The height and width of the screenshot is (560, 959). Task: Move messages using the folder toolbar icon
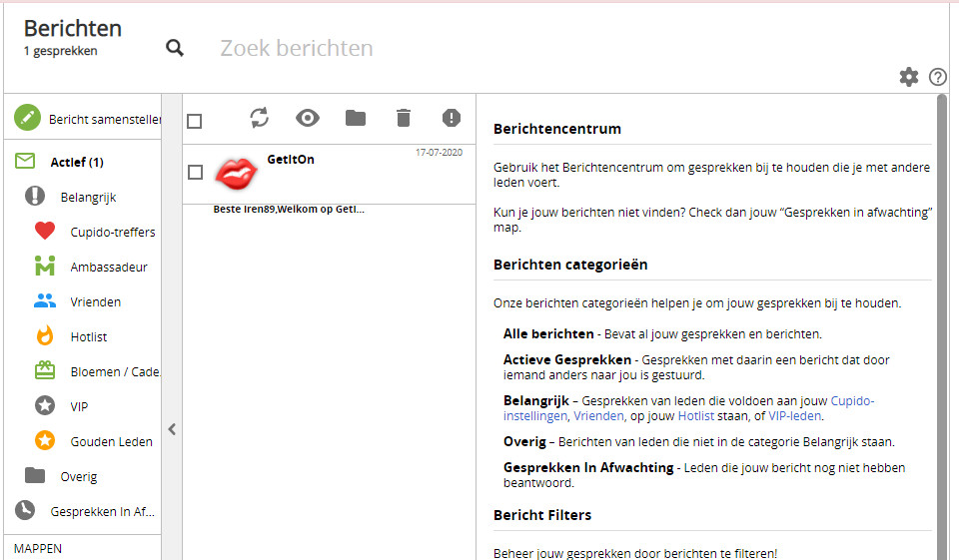click(x=356, y=118)
